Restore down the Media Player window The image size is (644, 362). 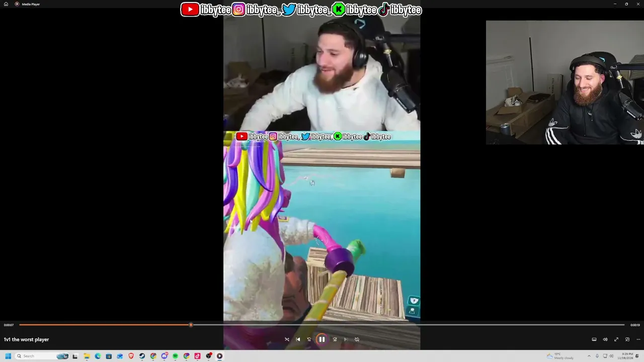point(626,4)
